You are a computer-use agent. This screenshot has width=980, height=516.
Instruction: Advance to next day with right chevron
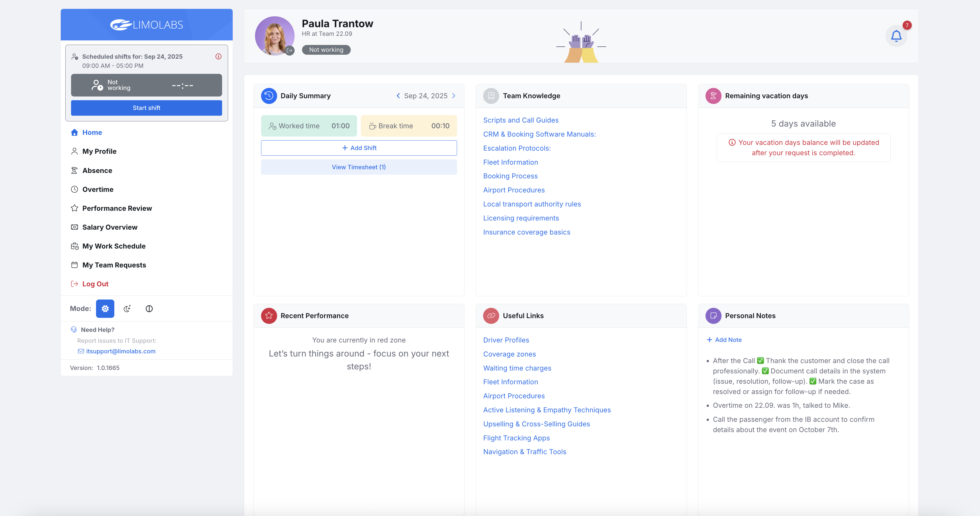pyautogui.click(x=454, y=95)
